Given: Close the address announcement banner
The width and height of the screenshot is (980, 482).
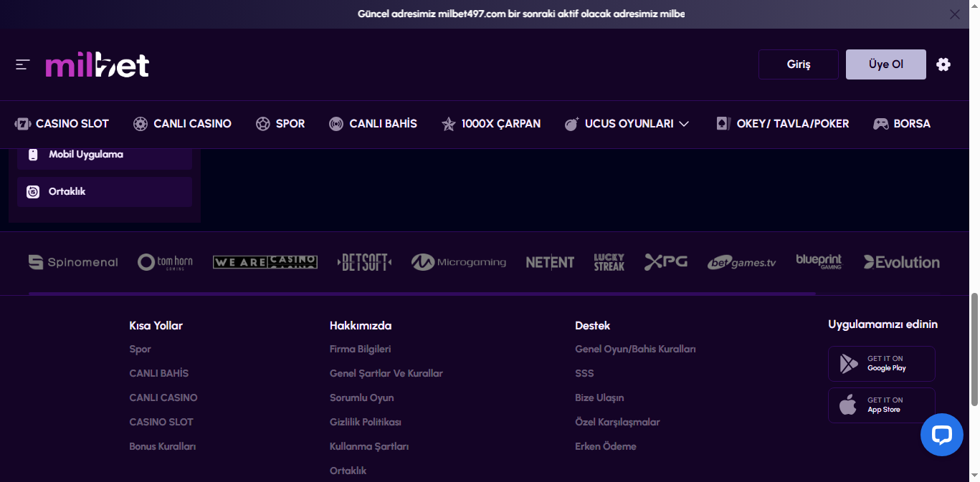Looking at the screenshot, I should [954, 14].
